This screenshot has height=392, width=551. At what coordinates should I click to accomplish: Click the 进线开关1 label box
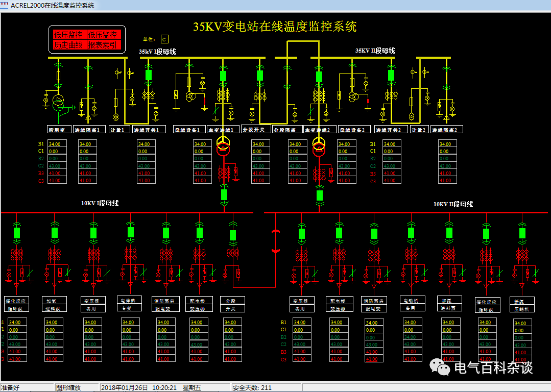coord(149,129)
